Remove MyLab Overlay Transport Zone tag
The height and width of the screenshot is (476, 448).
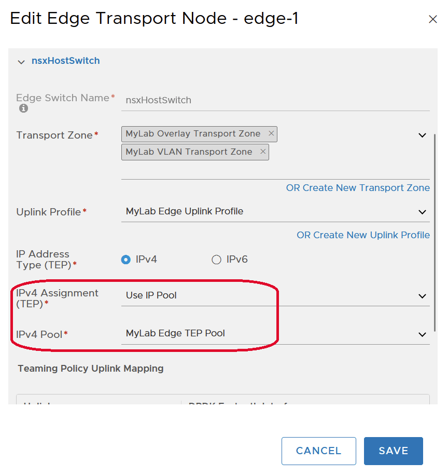pyautogui.click(x=271, y=133)
